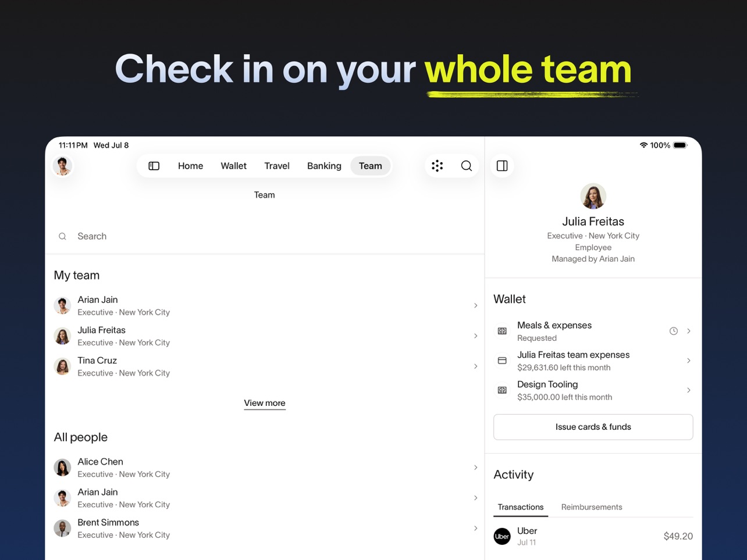Click the team Search input field
This screenshot has height=560, width=747.
tap(265, 236)
